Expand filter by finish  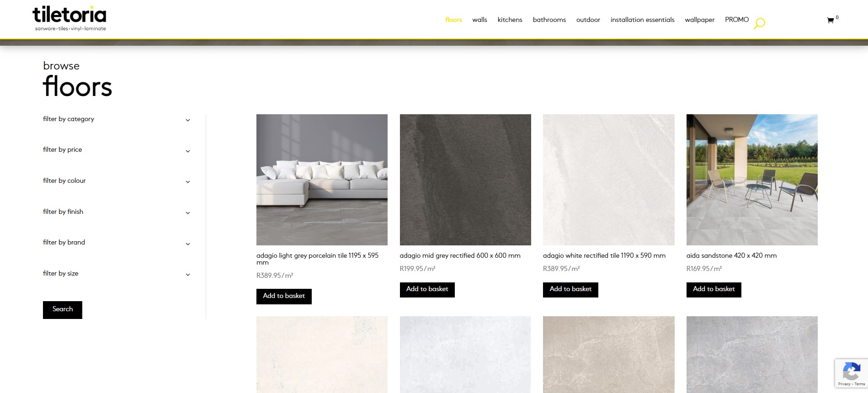coord(116,212)
